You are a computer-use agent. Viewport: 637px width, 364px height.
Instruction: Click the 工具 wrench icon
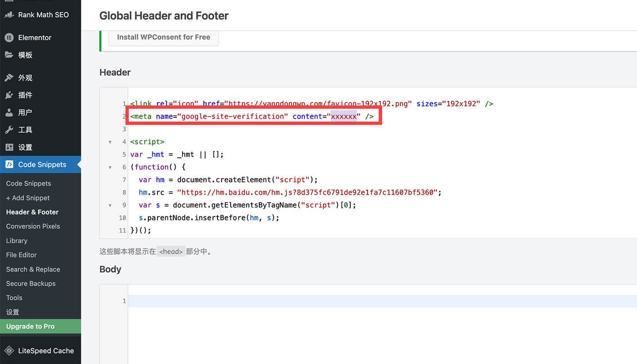click(x=9, y=130)
